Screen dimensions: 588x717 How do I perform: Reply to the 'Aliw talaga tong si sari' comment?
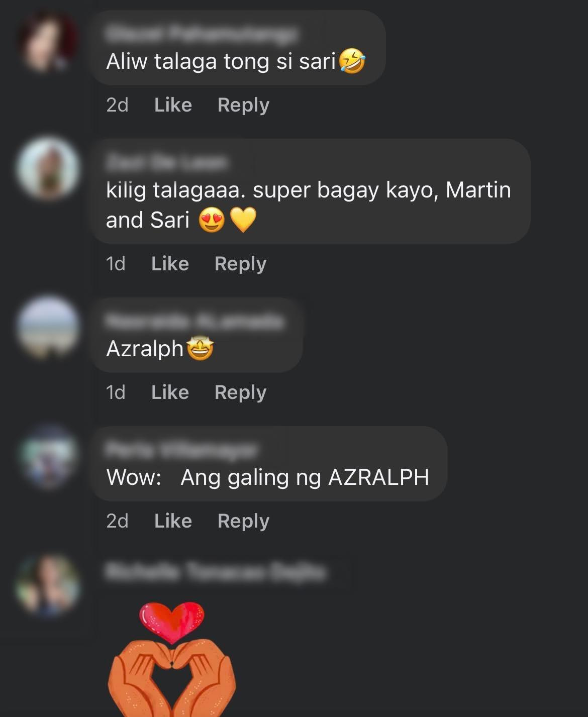243,106
